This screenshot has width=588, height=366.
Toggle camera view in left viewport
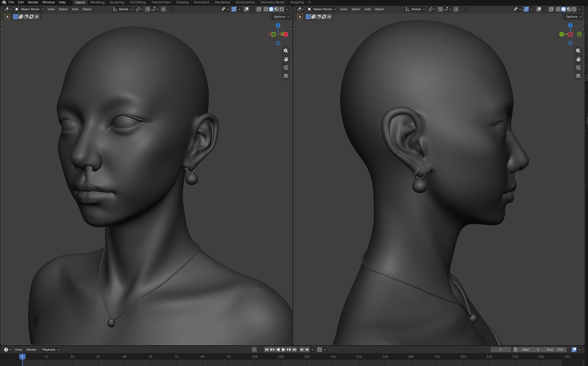[286, 68]
